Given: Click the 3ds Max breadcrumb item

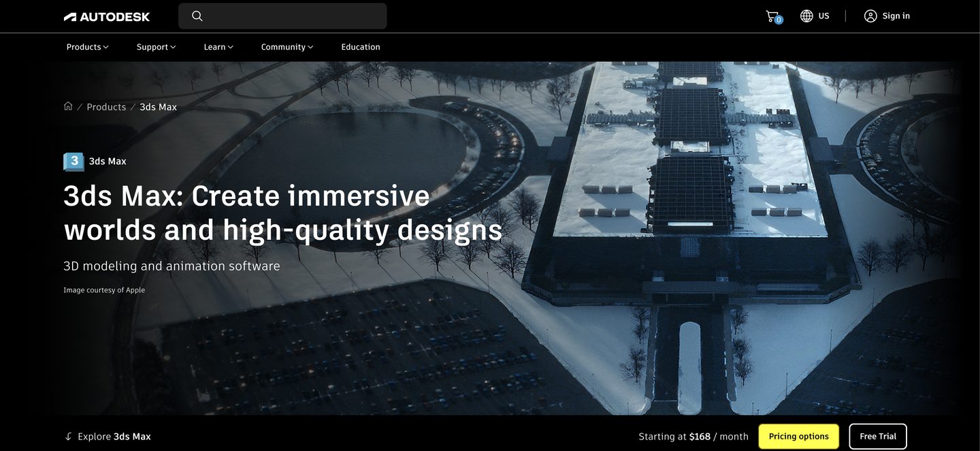Looking at the screenshot, I should pos(158,107).
